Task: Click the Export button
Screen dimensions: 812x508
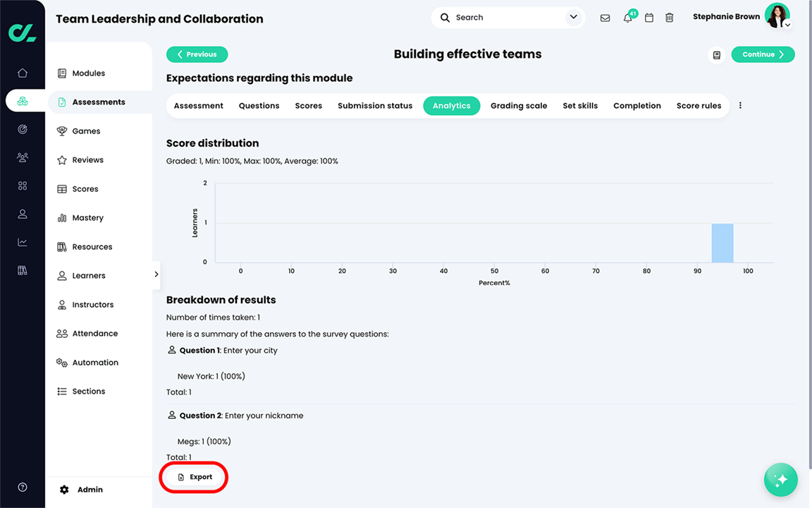Action: (193, 477)
